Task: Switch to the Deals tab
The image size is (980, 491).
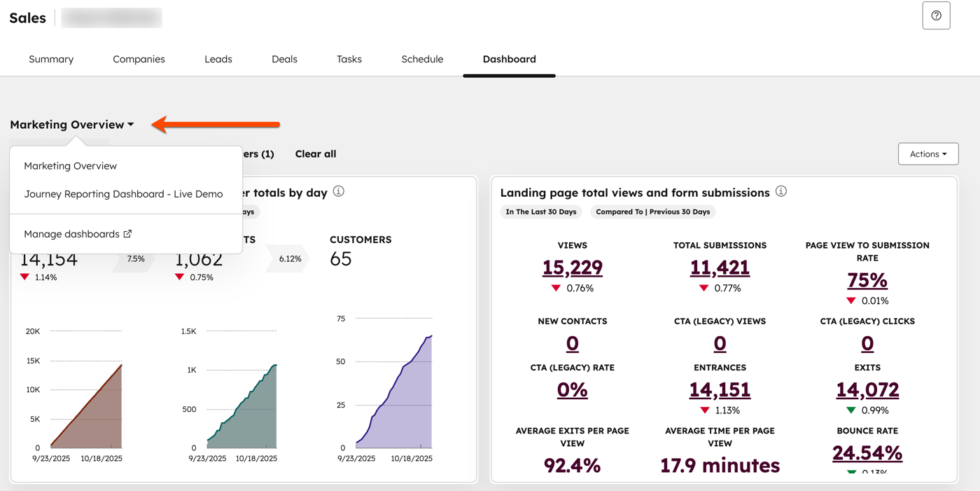Action: (x=284, y=59)
